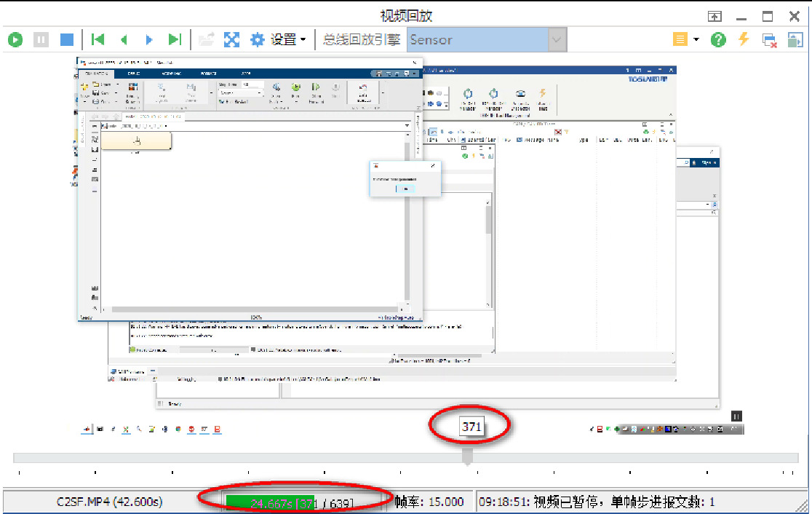812x514 pixels.
Task: Step back one frame
Action: pos(124,39)
